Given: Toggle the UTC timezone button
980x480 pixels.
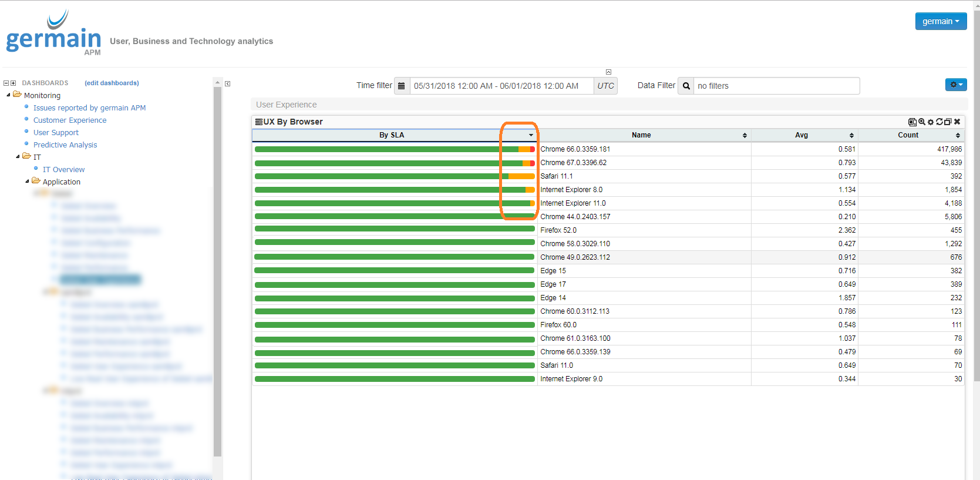Looking at the screenshot, I should (605, 86).
